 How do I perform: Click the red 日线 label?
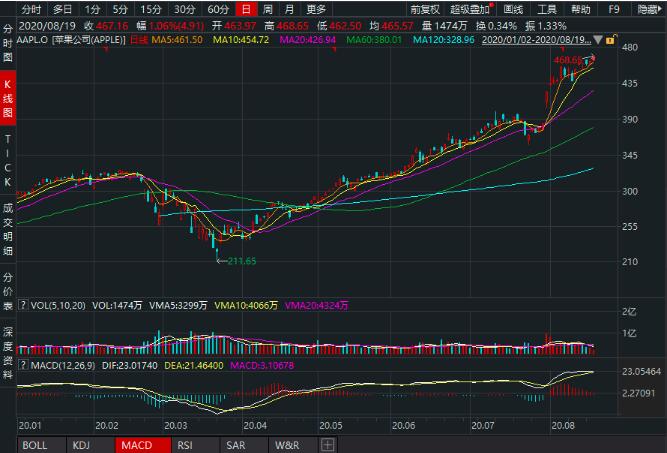[139, 40]
